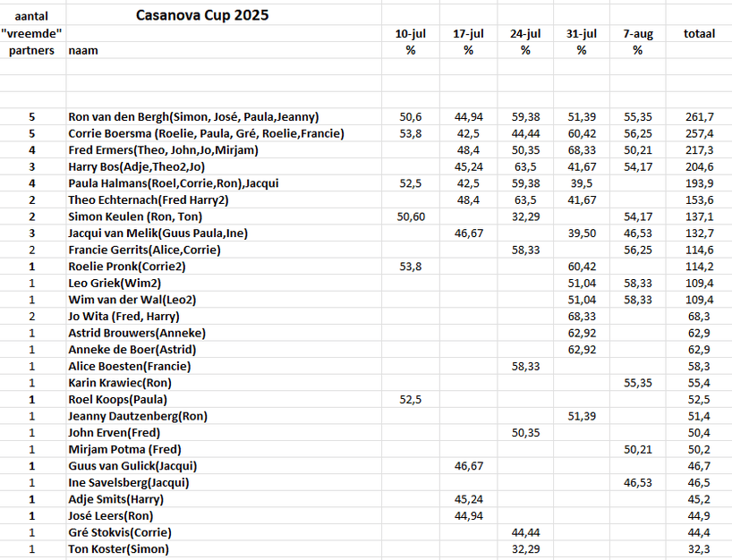The image size is (732, 560).
Task: Click the '31-jul' column header
Action: point(582,34)
